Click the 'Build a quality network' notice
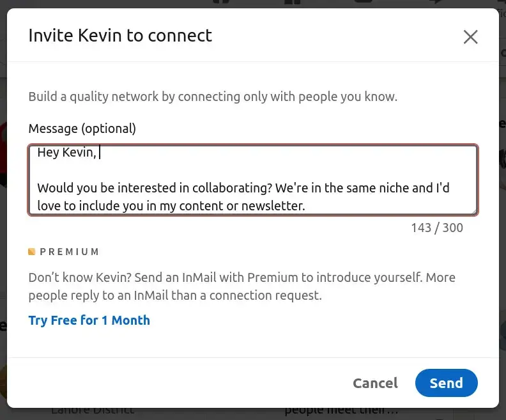506x420 pixels. (x=213, y=97)
